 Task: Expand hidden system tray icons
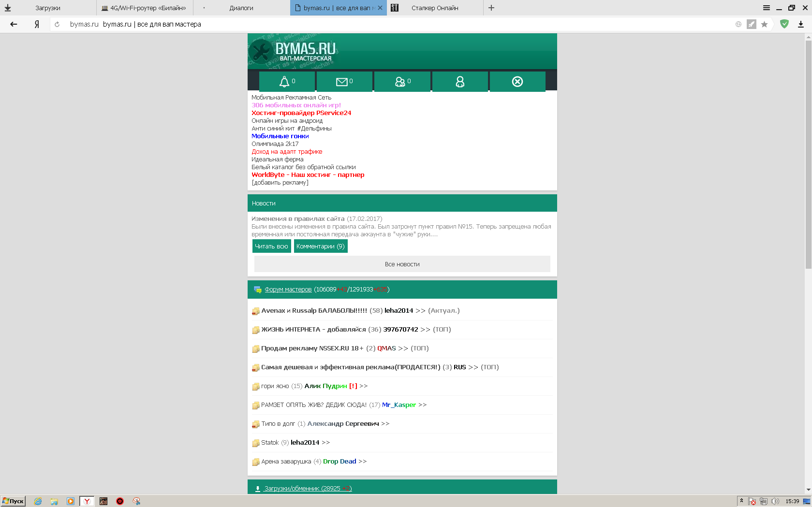point(741,501)
